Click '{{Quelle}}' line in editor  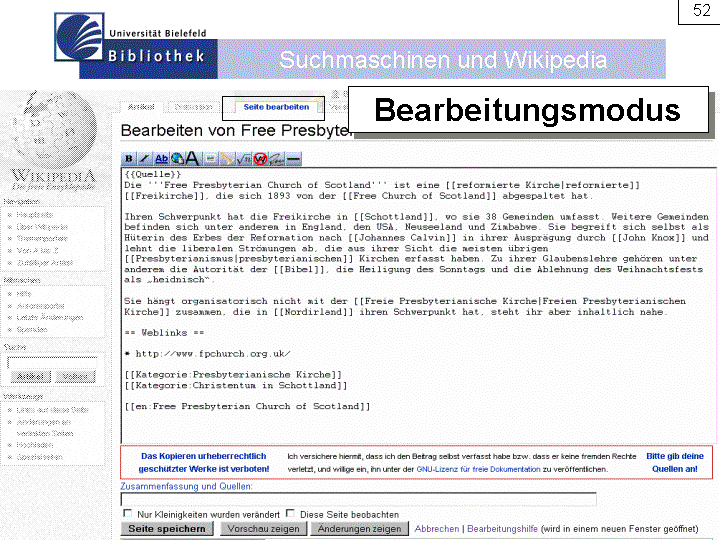pos(152,174)
